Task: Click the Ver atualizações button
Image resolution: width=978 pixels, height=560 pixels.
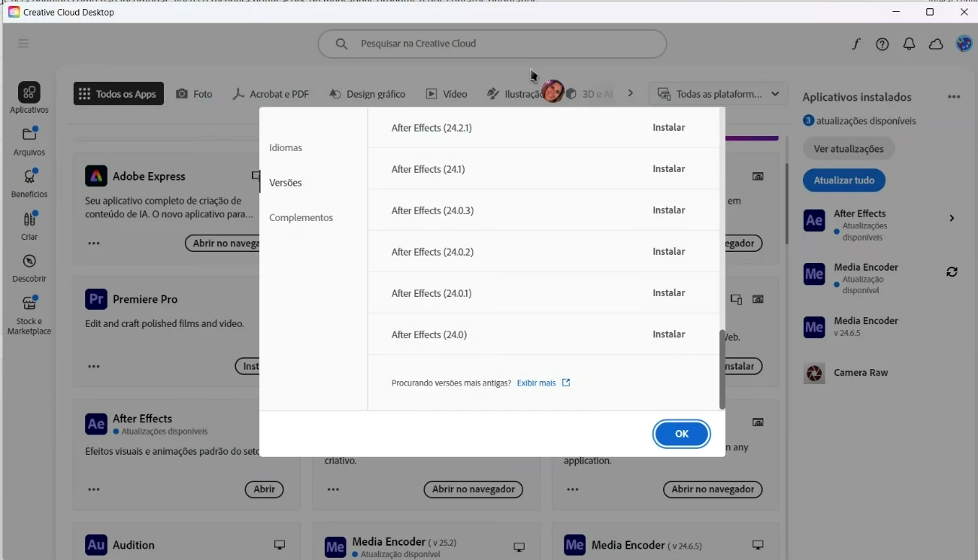Action: tap(849, 149)
